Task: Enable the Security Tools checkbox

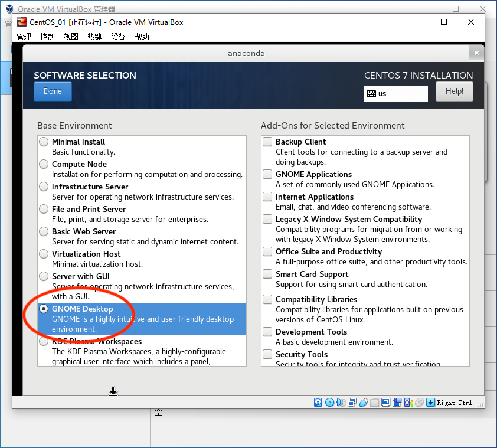Action: [x=267, y=354]
